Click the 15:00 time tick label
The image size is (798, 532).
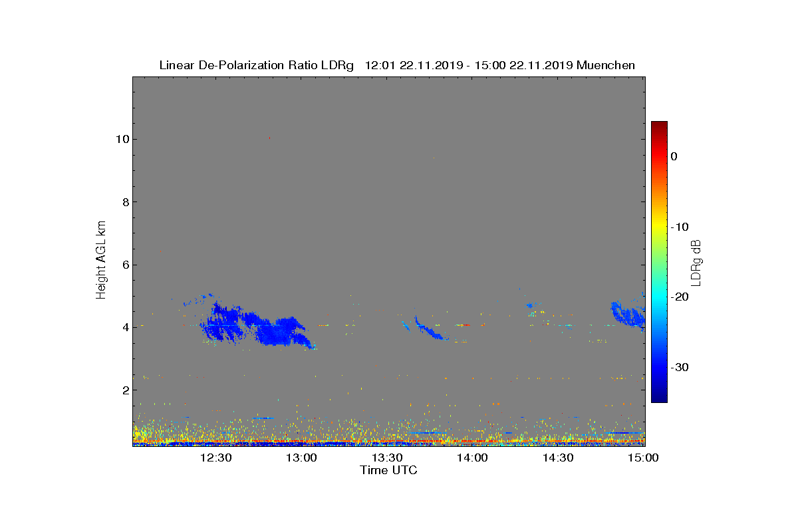(643, 458)
